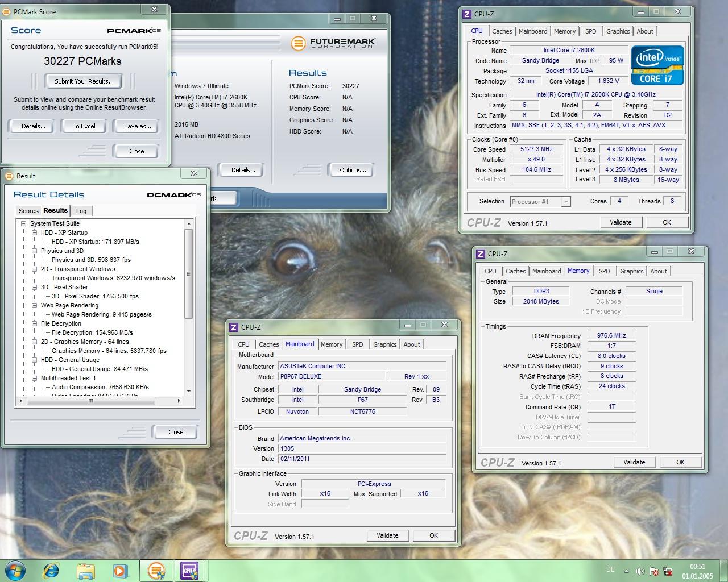Click DRAM Frequency 976.6 MHz value
The image size is (728, 582).
(x=611, y=336)
